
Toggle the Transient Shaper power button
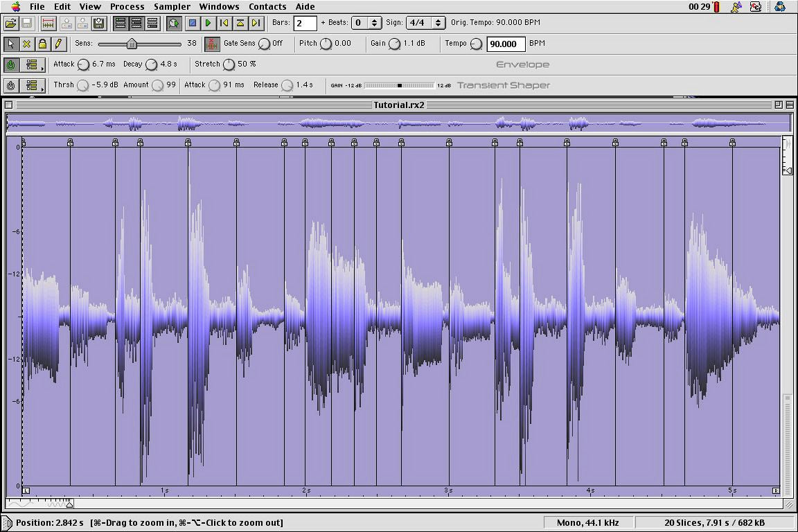pos(12,85)
